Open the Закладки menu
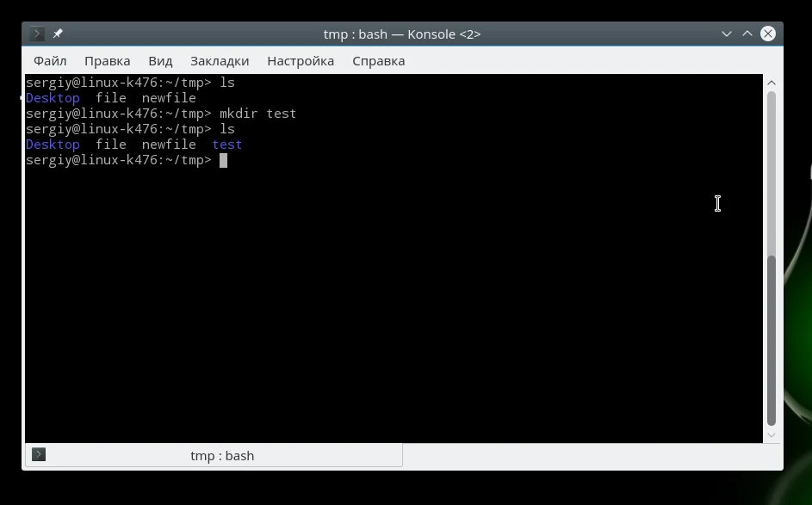The height and width of the screenshot is (505, 812). [220, 61]
